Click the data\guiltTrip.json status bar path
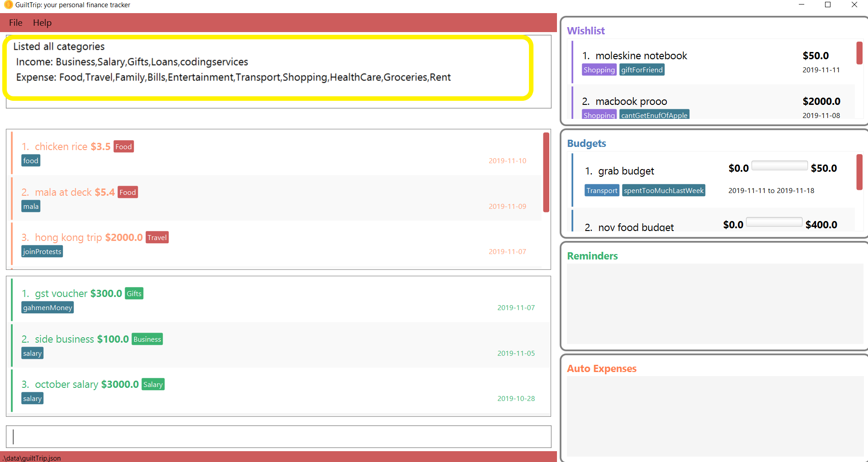 pos(31,458)
